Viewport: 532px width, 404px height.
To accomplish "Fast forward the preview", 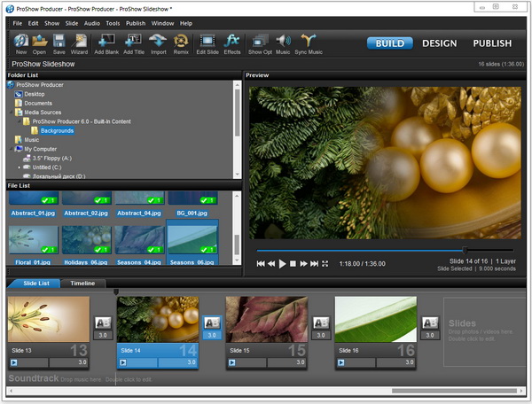I will pyautogui.click(x=303, y=264).
